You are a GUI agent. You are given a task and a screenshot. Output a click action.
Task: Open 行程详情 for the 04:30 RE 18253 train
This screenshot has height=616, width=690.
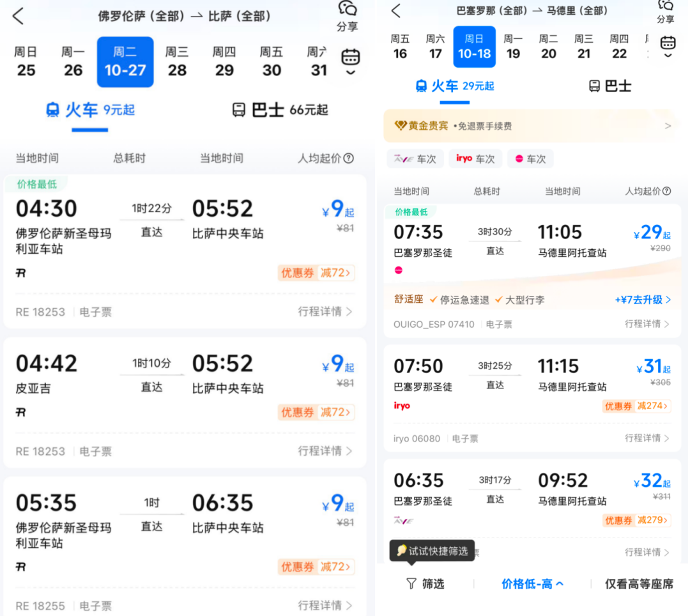[x=325, y=312]
